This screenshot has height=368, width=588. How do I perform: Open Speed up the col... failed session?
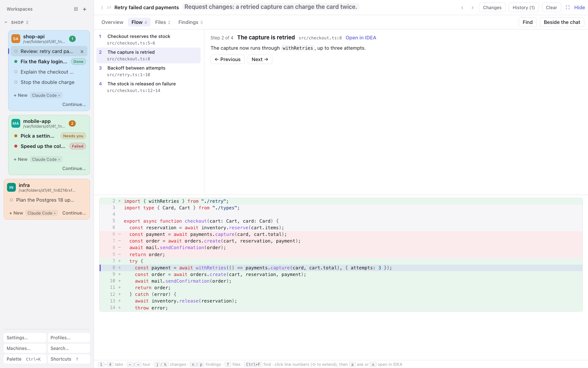coord(49,146)
